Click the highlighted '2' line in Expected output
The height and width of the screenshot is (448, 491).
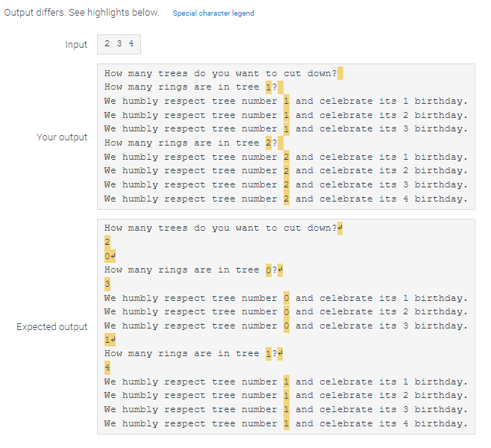point(107,242)
